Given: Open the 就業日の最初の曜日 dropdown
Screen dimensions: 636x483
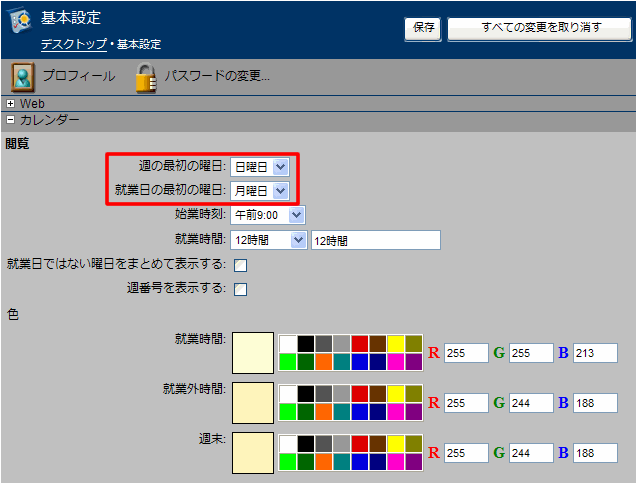Looking at the screenshot, I should pos(259,190).
